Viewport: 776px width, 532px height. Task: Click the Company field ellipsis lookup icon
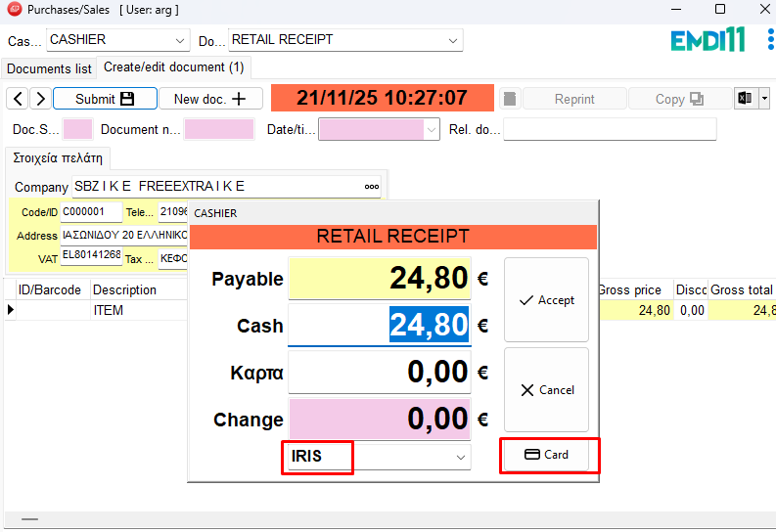coord(372,187)
